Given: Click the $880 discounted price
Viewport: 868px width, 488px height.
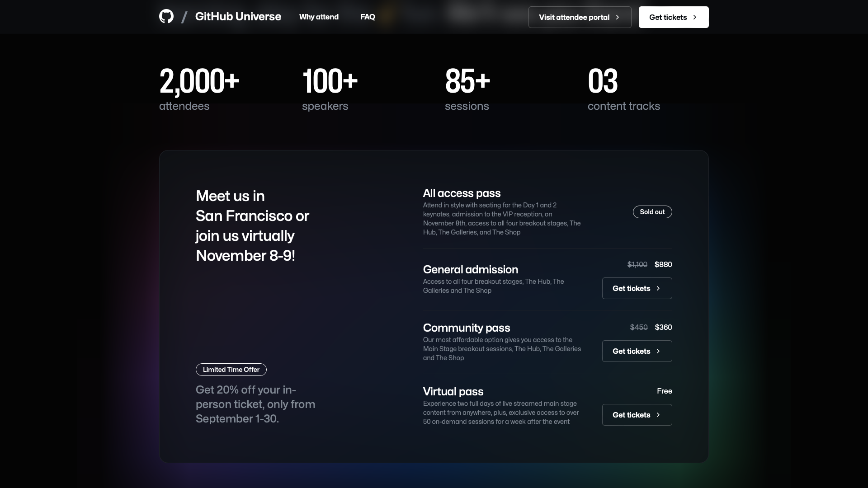Looking at the screenshot, I should [x=663, y=264].
